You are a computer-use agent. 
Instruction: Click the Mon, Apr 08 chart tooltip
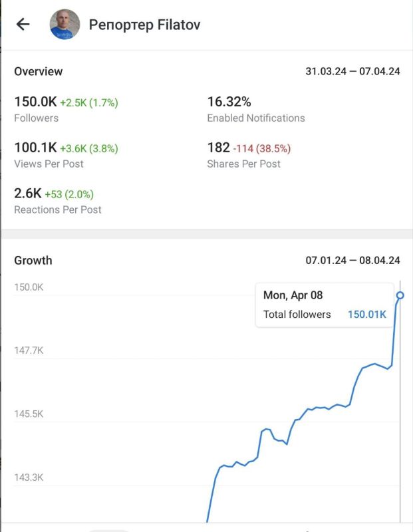[x=324, y=305]
